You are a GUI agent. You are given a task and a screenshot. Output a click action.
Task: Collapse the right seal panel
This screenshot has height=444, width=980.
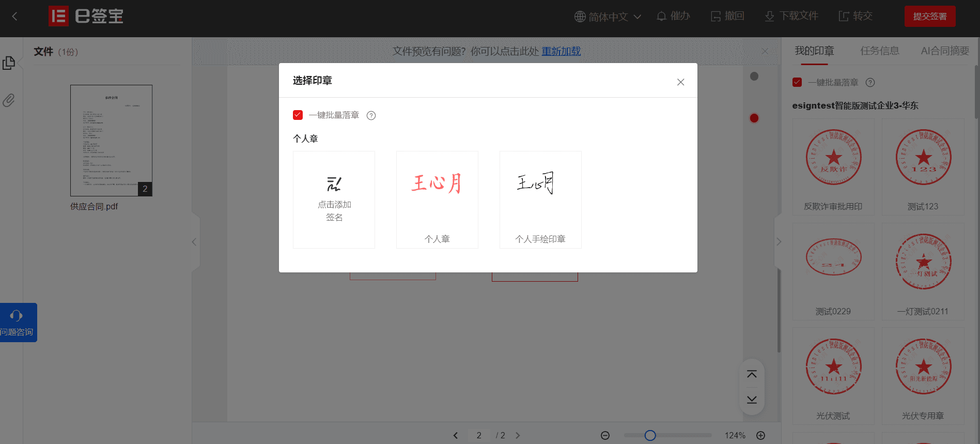(779, 241)
